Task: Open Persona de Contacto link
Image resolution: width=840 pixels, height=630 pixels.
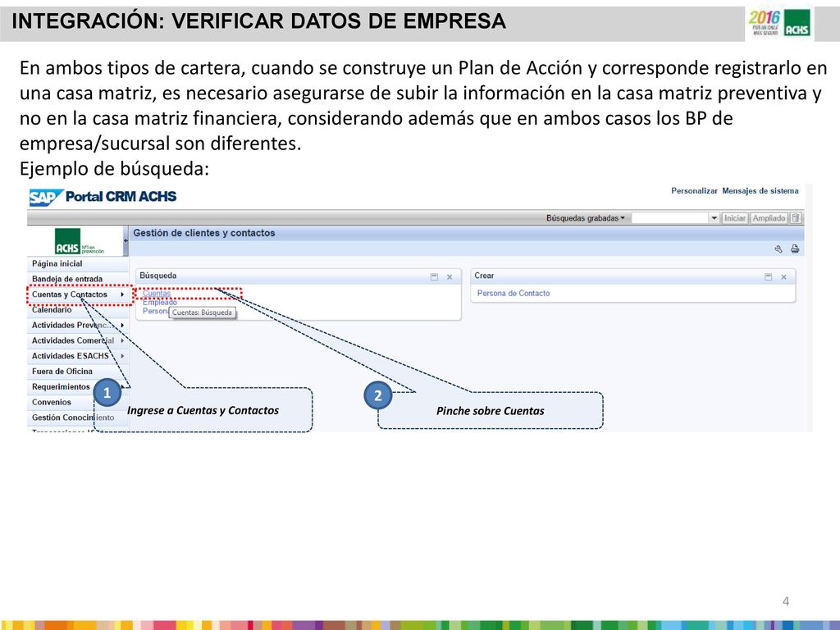Action: click(514, 293)
